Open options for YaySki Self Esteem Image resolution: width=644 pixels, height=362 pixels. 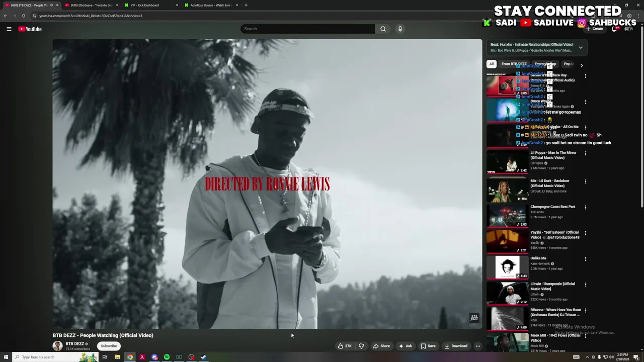[x=585, y=233]
